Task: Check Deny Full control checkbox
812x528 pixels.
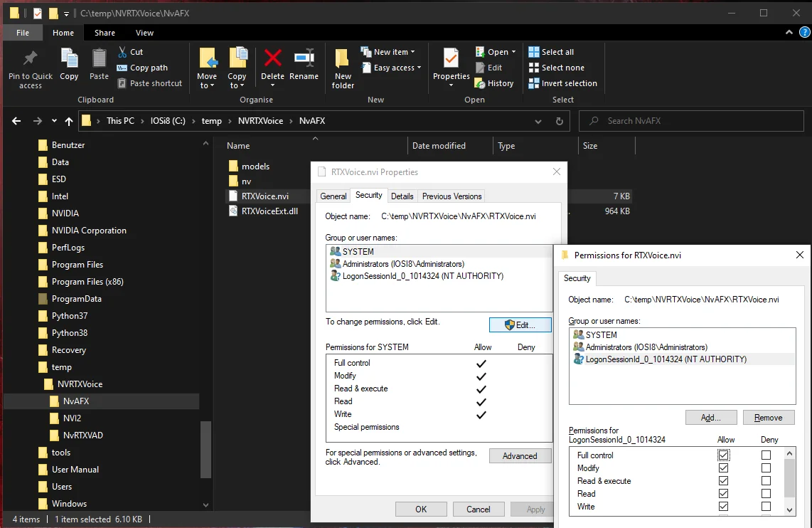Action: pyautogui.click(x=766, y=455)
